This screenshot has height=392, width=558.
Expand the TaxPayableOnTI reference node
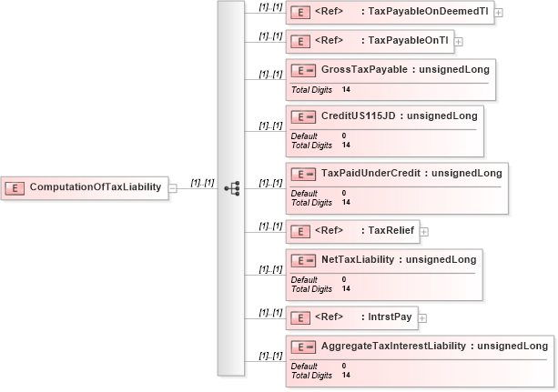coord(459,41)
